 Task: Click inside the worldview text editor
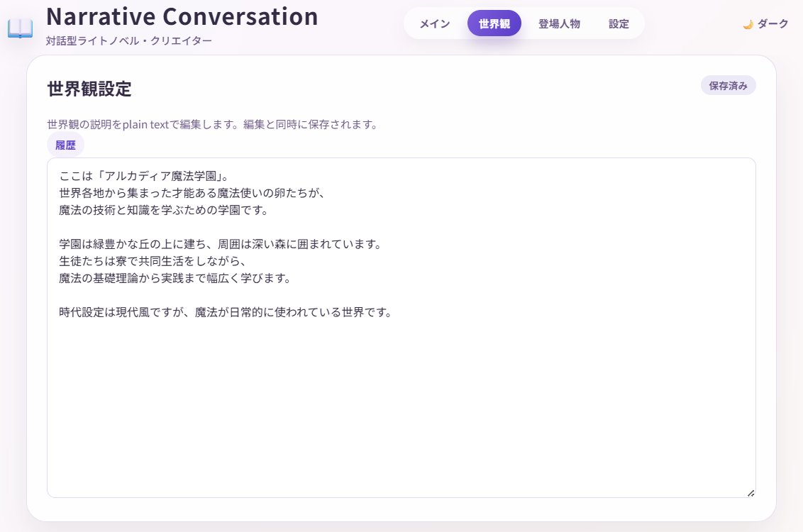[401, 326]
